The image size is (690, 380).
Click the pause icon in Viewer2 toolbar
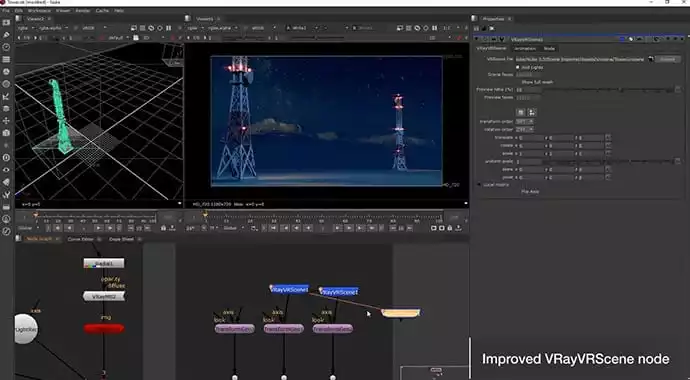click(x=169, y=28)
